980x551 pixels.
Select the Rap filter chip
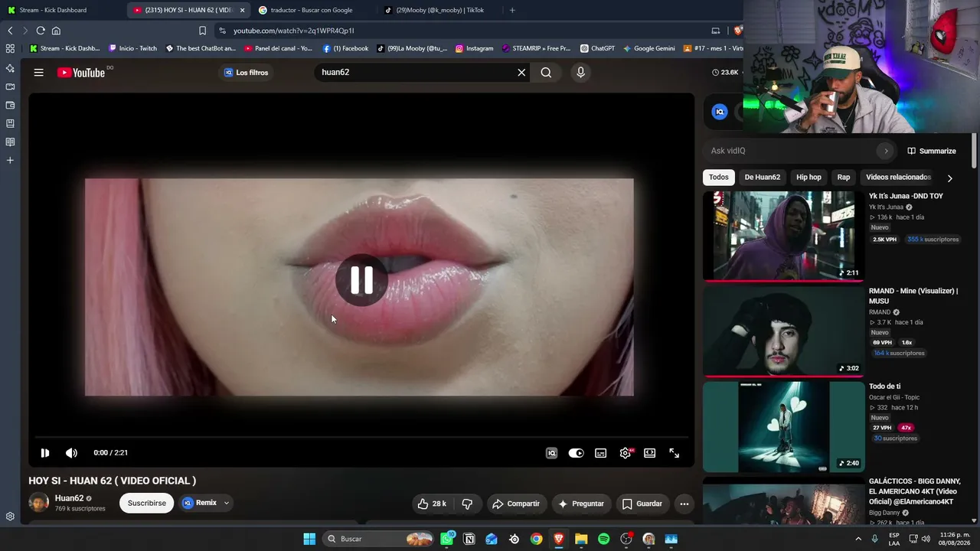coord(844,178)
